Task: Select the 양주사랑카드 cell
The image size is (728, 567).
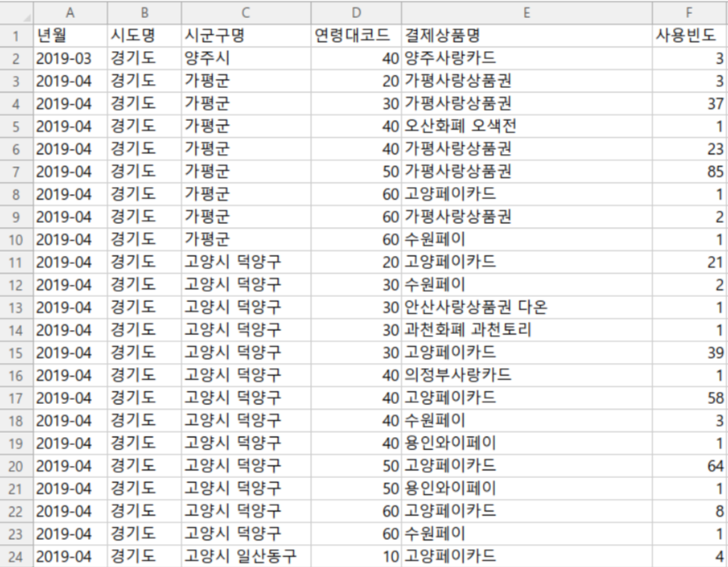Action: 526,58
